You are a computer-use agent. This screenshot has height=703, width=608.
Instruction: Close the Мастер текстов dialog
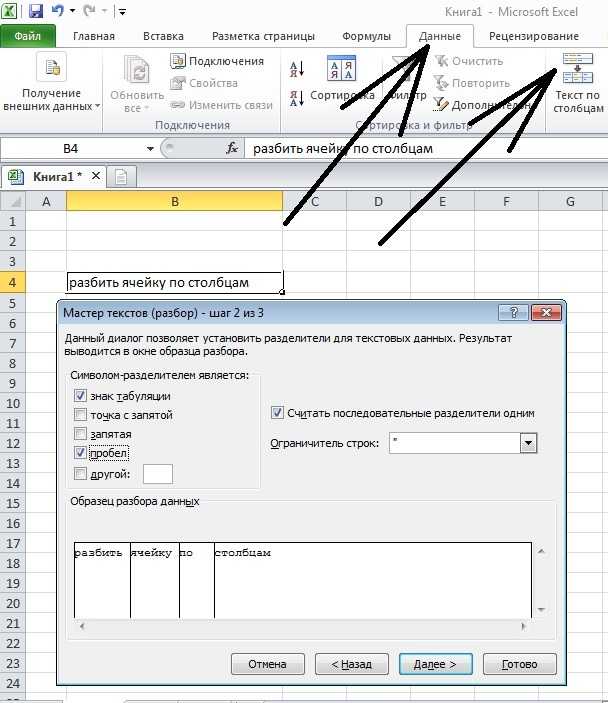(546, 312)
